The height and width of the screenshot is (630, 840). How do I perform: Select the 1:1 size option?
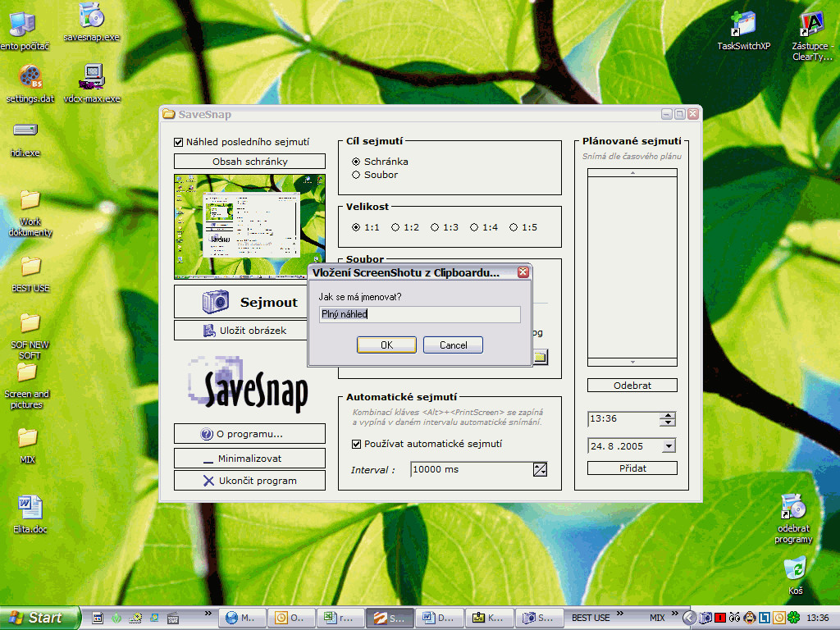coord(356,227)
